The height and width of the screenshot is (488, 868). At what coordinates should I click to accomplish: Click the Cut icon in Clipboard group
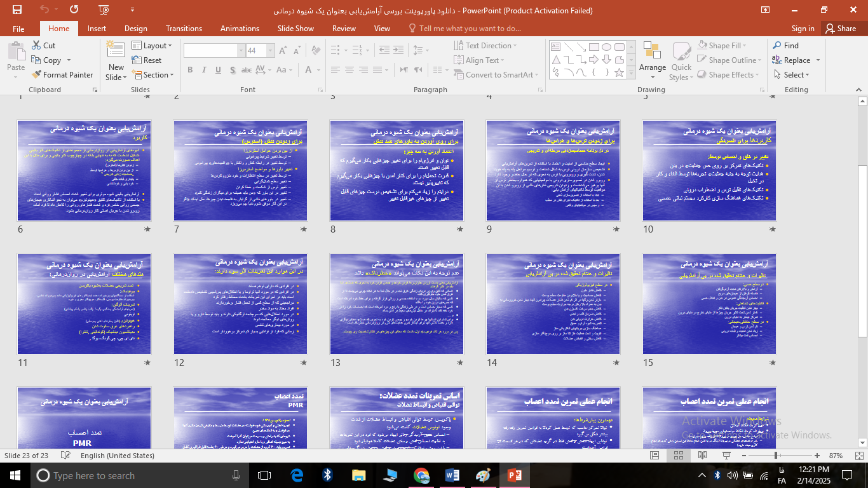[43, 46]
